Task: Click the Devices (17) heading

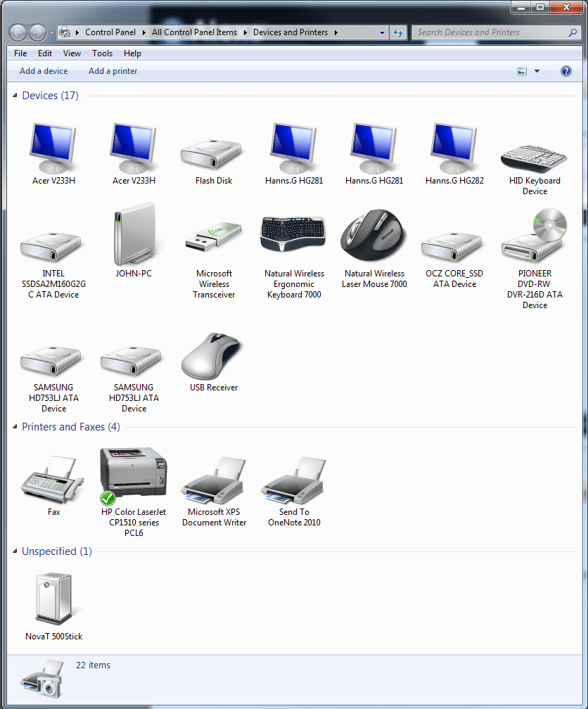Action: pos(50,96)
